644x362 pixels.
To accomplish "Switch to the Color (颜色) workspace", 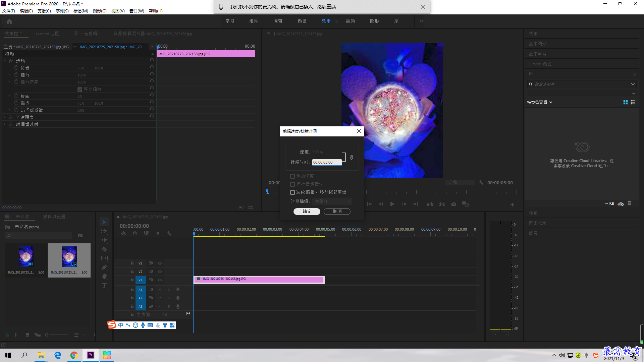I will pos(302,21).
